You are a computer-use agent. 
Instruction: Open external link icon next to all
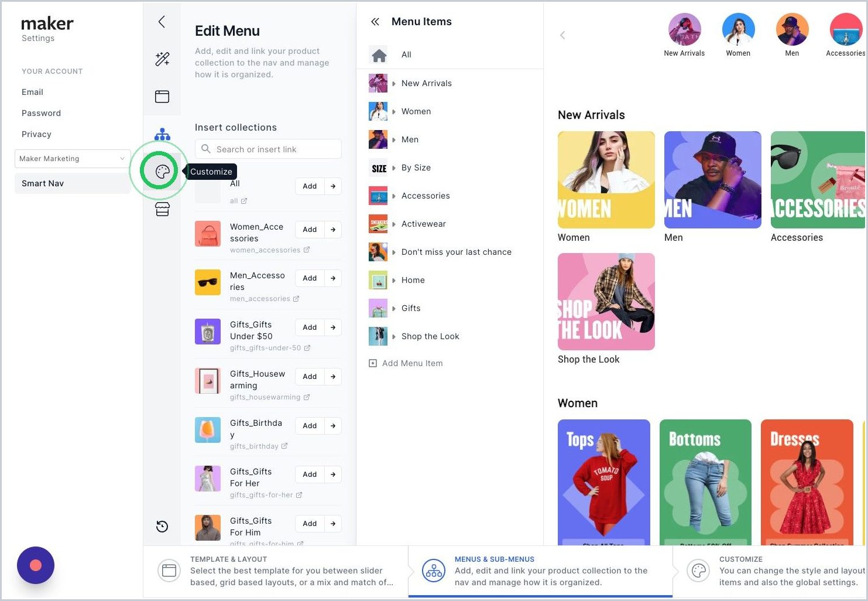[x=244, y=201]
